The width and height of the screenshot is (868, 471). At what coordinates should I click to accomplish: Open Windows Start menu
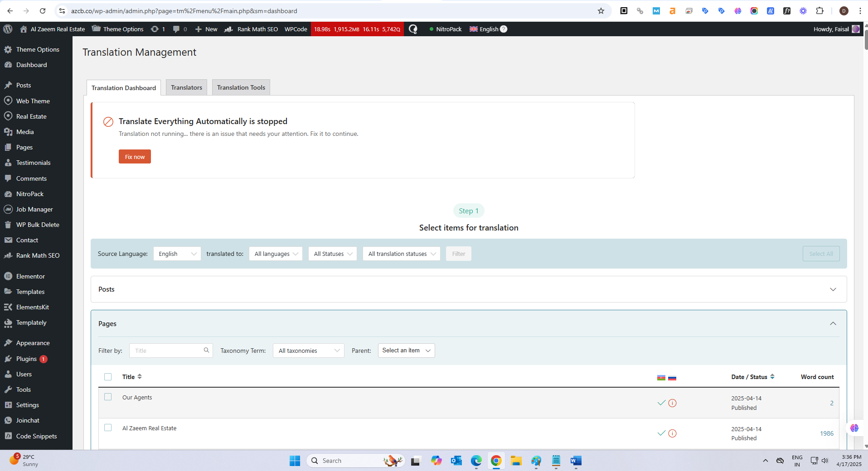coord(295,461)
